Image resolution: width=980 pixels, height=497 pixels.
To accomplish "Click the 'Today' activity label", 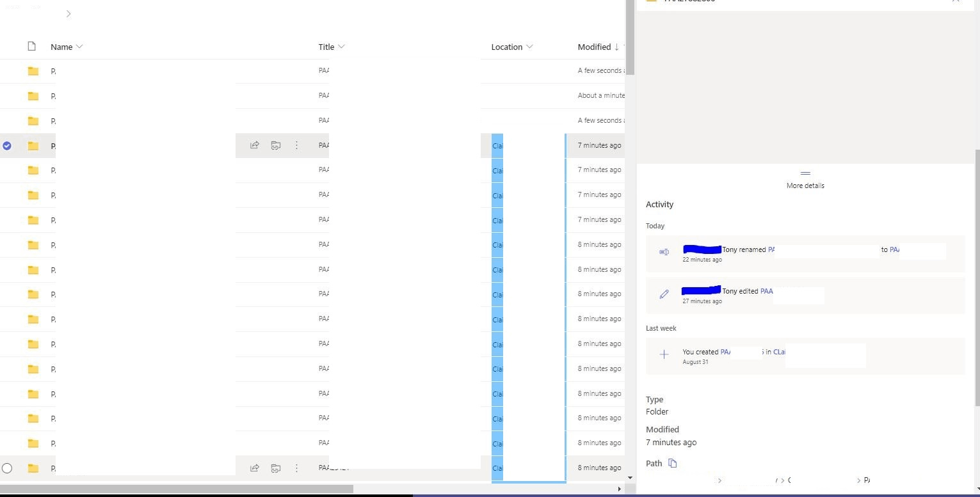I will coord(655,226).
